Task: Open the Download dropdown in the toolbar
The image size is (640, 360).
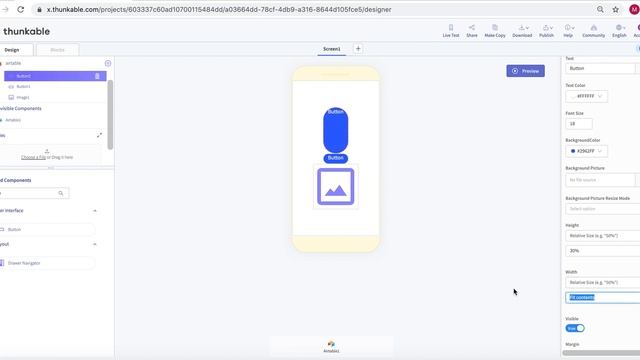Action: (x=522, y=31)
